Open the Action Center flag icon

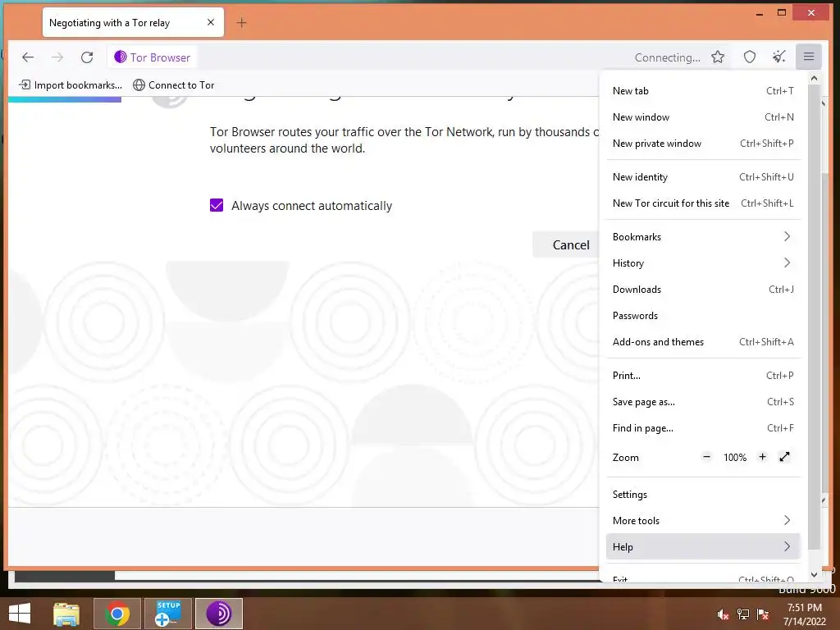tap(763, 614)
